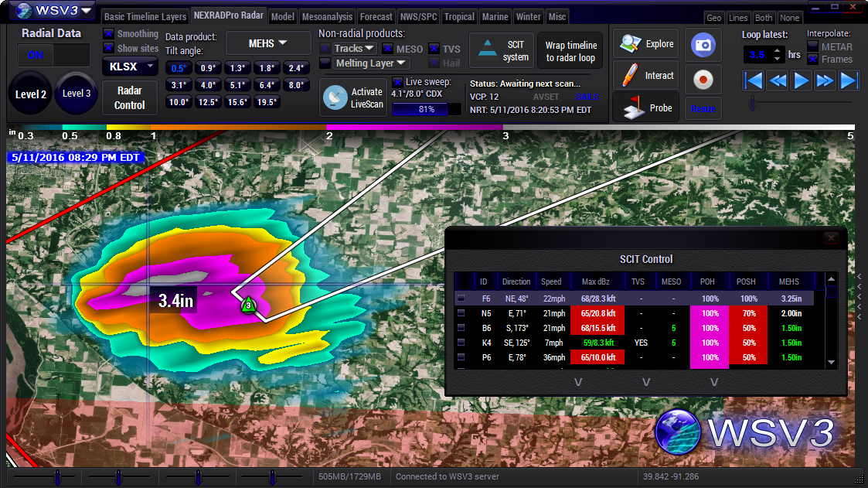This screenshot has height=488, width=868.
Task: Adjust the fourth bottom status slider
Action: coord(272,476)
